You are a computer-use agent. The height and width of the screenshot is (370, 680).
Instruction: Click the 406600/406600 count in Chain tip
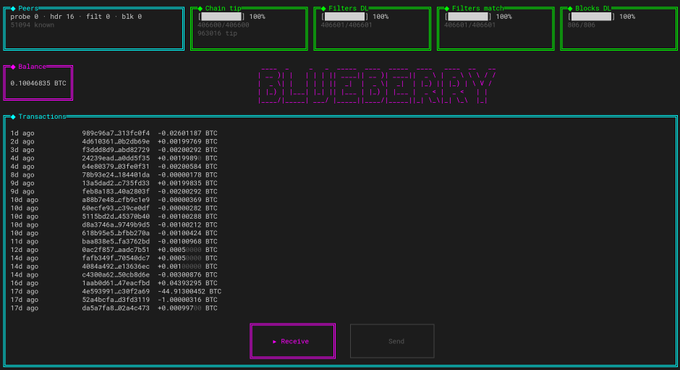pyautogui.click(x=223, y=25)
